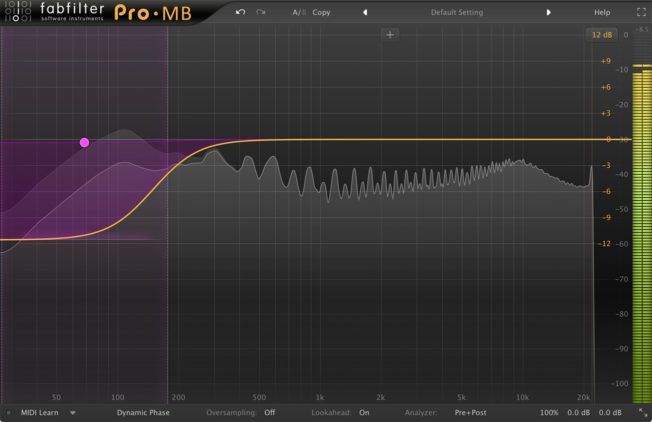The width and height of the screenshot is (652, 422).
Task: Click the 100% mix value
Action: point(549,412)
